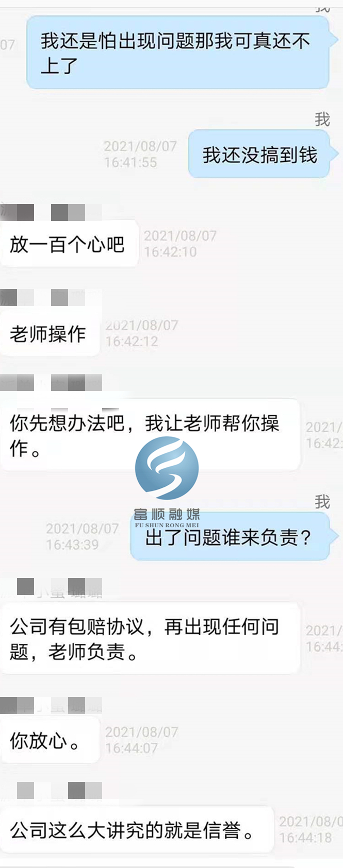Click the timestamp 2021/08/07 16:44:07

(141, 740)
